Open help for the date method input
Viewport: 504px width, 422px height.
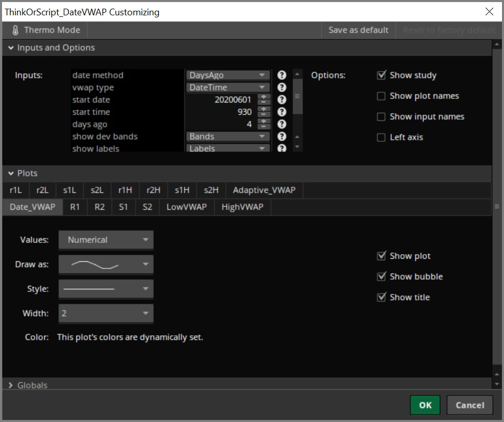point(282,75)
